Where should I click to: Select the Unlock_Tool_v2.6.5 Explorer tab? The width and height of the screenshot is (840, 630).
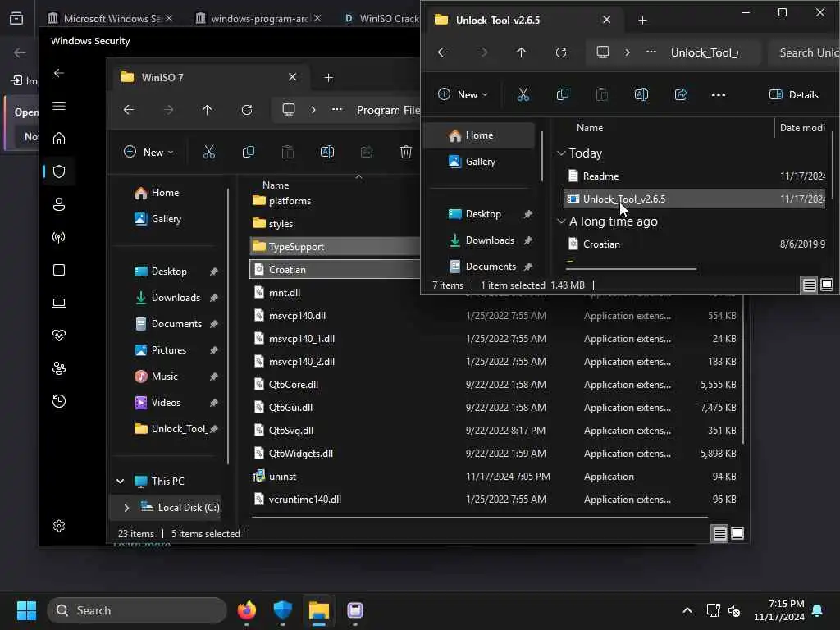click(524, 20)
